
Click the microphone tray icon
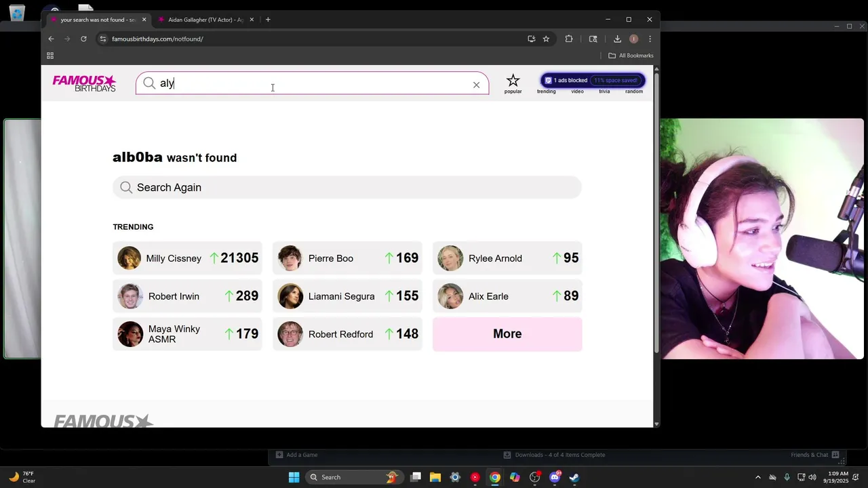click(787, 477)
